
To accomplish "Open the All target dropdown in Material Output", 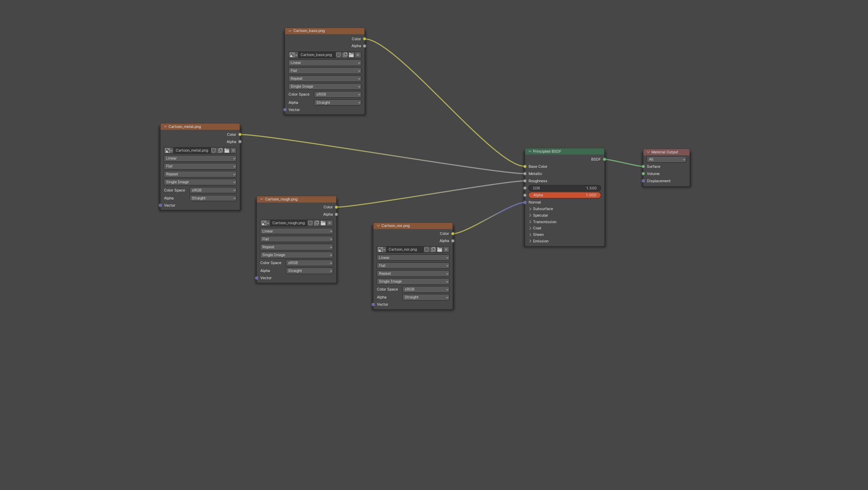I will [666, 160].
